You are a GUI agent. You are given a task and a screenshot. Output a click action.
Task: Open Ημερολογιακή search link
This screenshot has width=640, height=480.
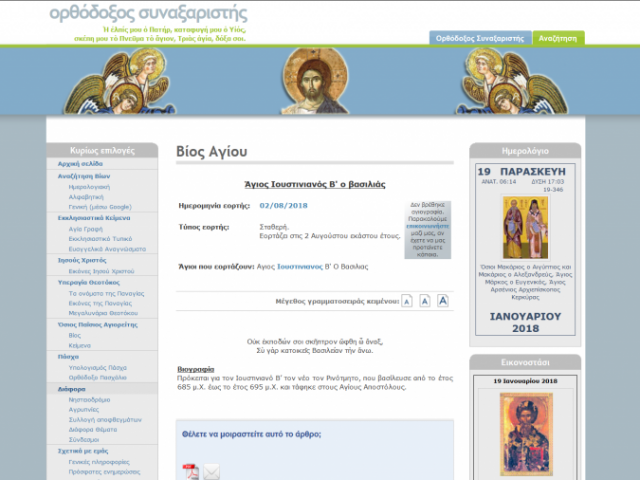[89, 187]
